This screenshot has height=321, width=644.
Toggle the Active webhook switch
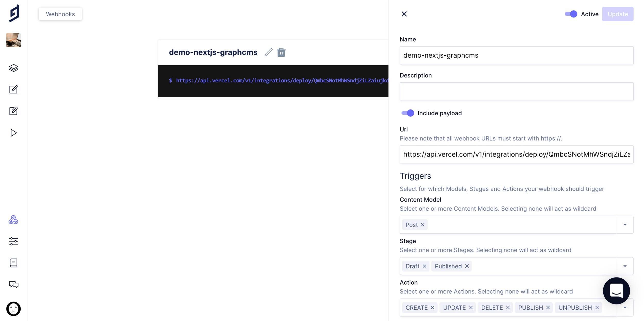pyautogui.click(x=571, y=14)
